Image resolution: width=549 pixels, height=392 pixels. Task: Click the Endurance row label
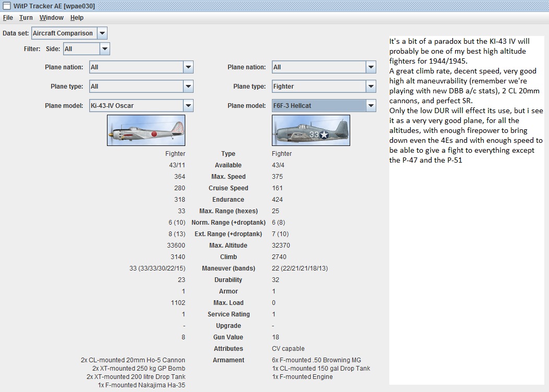pos(228,200)
